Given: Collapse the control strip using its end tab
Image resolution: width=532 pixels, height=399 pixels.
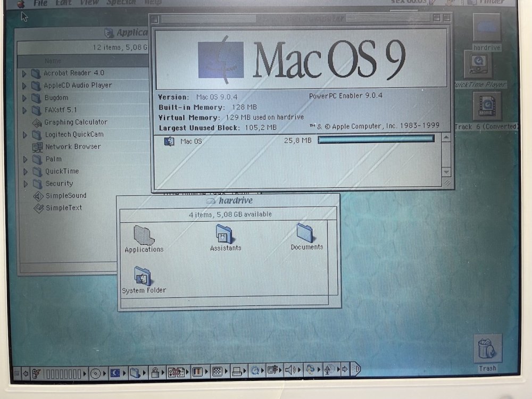Looking at the screenshot, I should click(x=355, y=369).
